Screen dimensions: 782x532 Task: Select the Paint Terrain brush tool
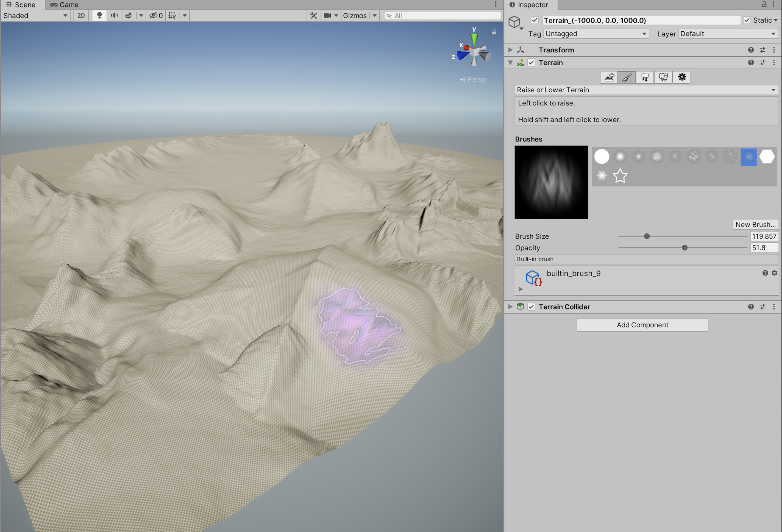point(627,77)
